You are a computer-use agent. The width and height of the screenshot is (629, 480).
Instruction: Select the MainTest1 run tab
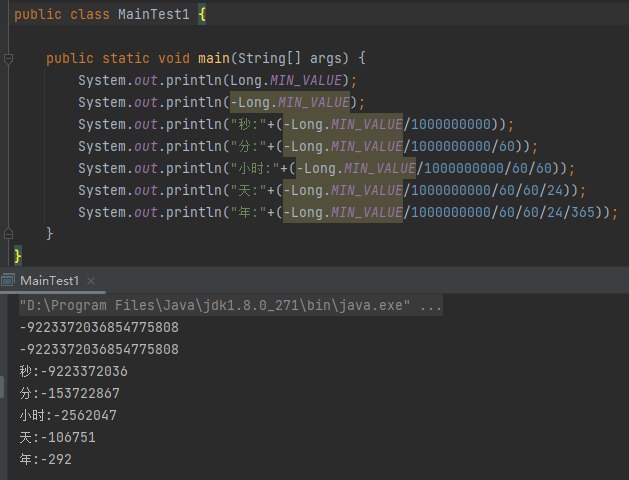[x=49, y=282]
